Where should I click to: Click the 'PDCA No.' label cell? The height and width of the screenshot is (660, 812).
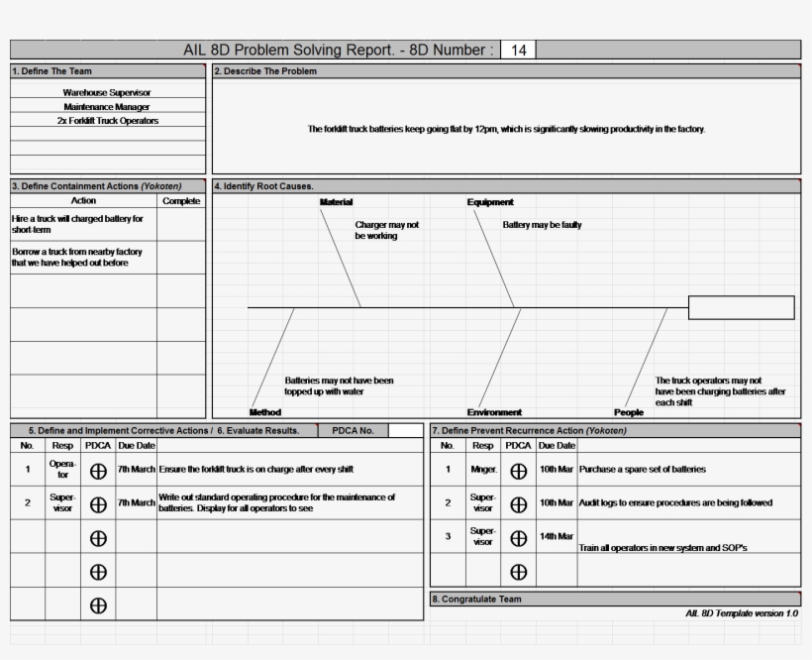click(353, 430)
